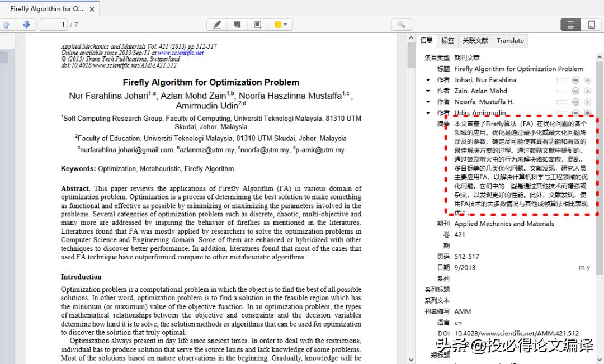
Task: Open the highlight color dropdown
Action: click(285, 24)
